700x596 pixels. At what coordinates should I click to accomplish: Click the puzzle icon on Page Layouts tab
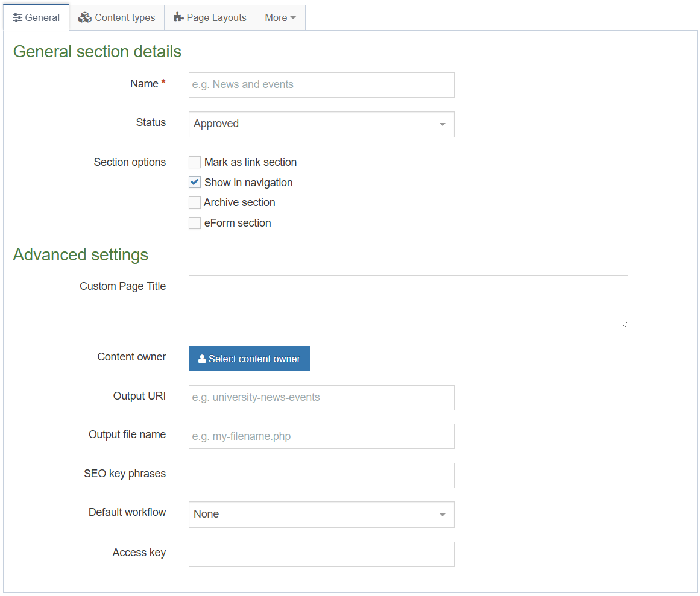click(178, 17)
